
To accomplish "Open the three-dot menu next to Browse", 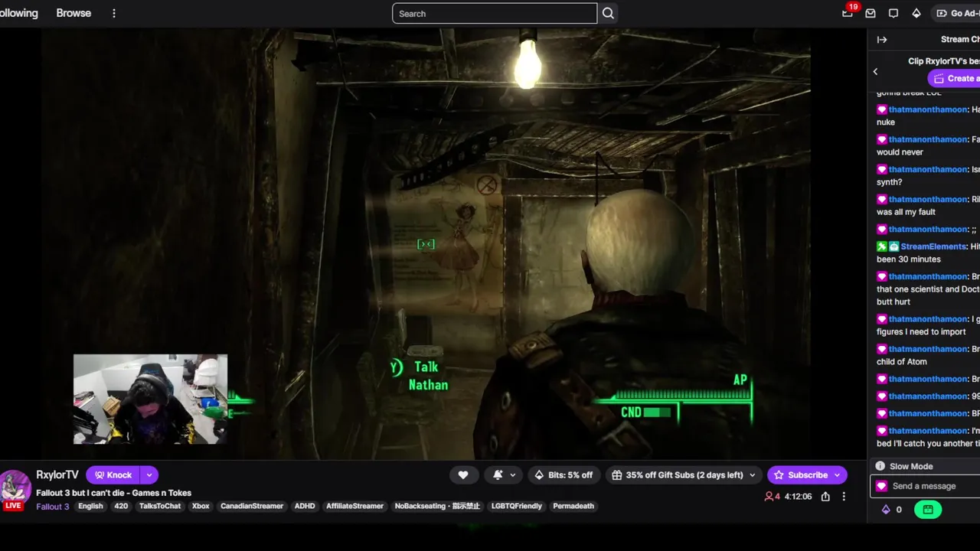I will click(114, 13).
